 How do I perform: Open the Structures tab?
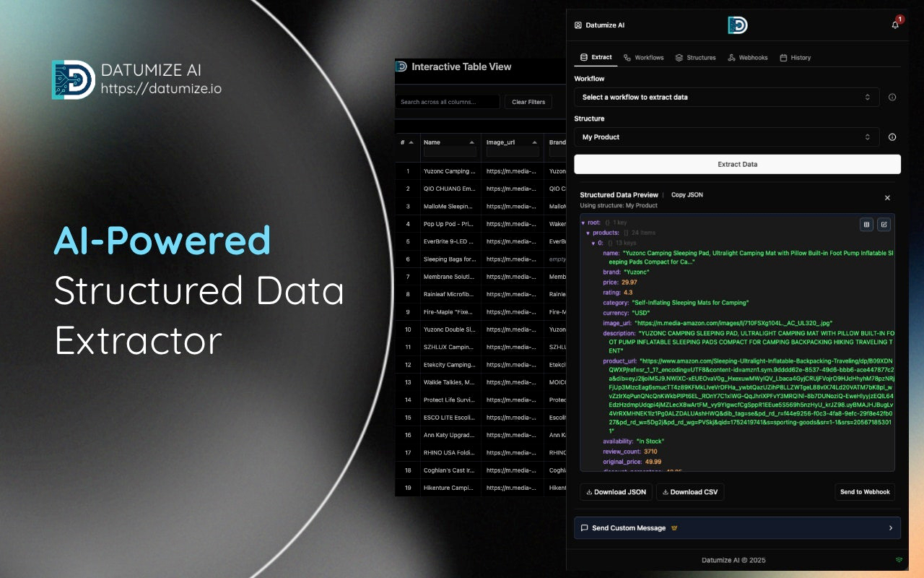pos(696,58)
